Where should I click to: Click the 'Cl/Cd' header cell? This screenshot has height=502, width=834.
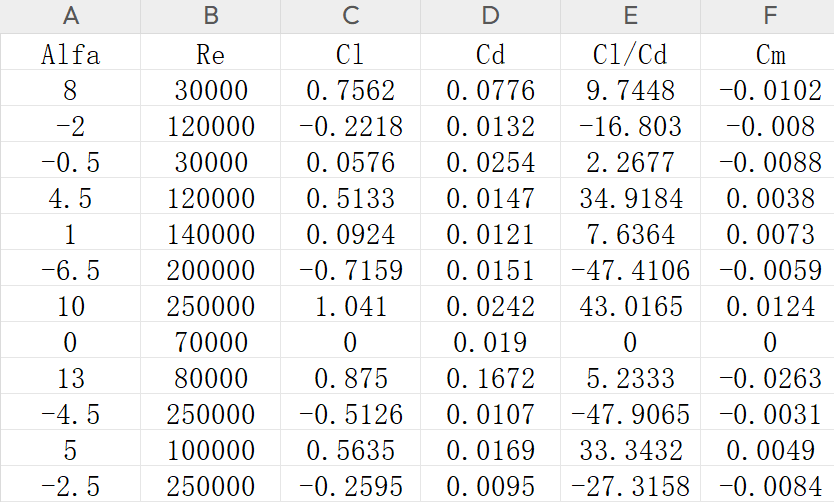pos(630,54)
